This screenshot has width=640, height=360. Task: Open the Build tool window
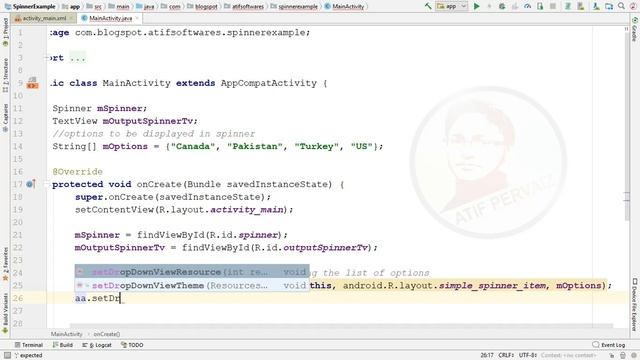(63, 345)
